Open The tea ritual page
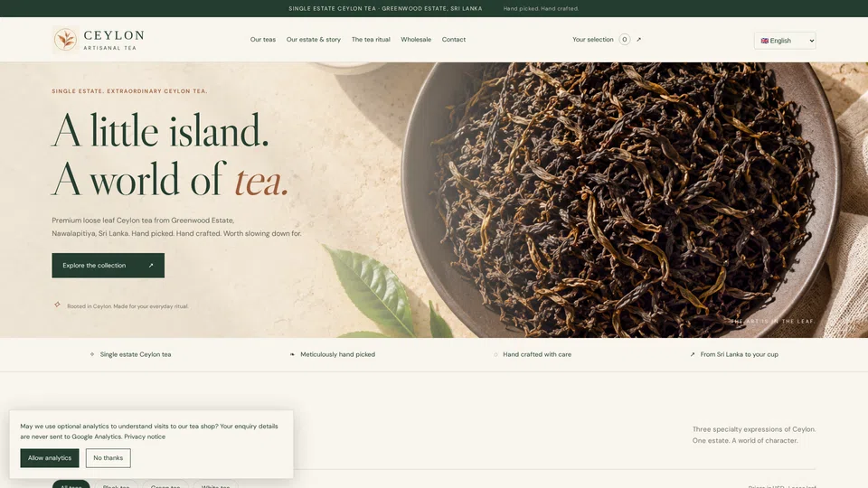 point(371,39)
